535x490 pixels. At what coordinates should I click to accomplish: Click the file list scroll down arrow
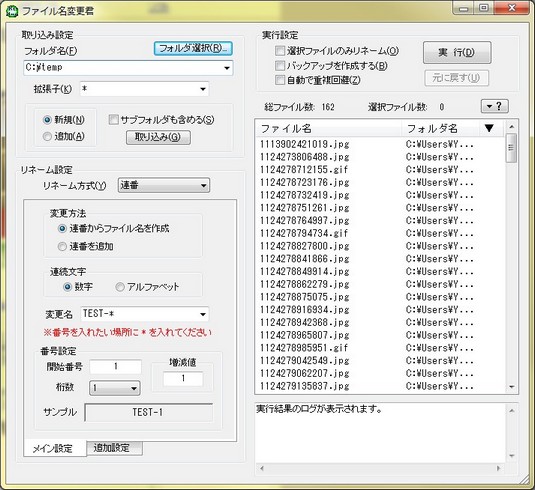pos(511,387)
